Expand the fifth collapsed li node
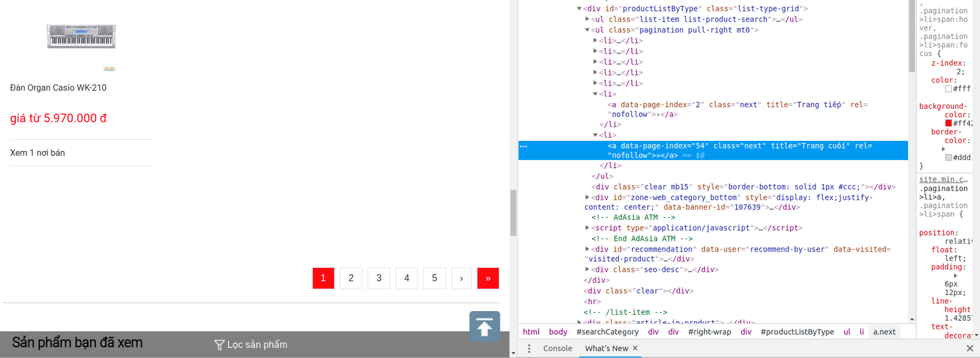 595,83
